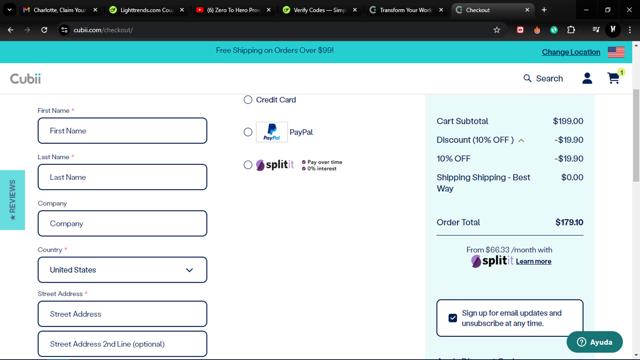Click the First Name input field
The width and height of the screenshot is (640, 360).
(x=122, y=131)
